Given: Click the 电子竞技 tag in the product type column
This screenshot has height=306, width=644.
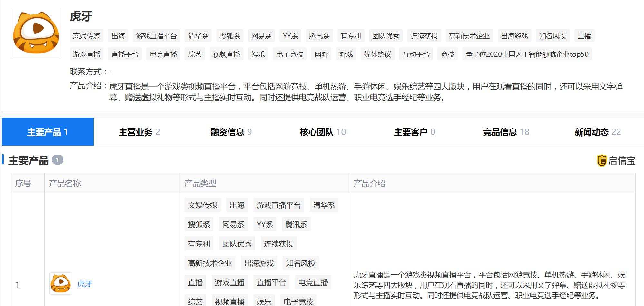Looking at the screenshot, I should click(299, 301).
